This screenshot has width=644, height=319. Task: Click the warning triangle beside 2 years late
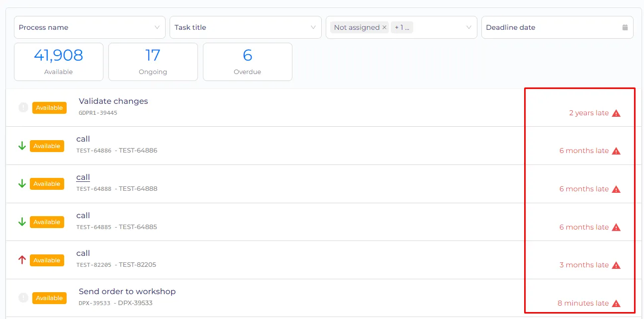pyautogui.click(x=616, y=113)
